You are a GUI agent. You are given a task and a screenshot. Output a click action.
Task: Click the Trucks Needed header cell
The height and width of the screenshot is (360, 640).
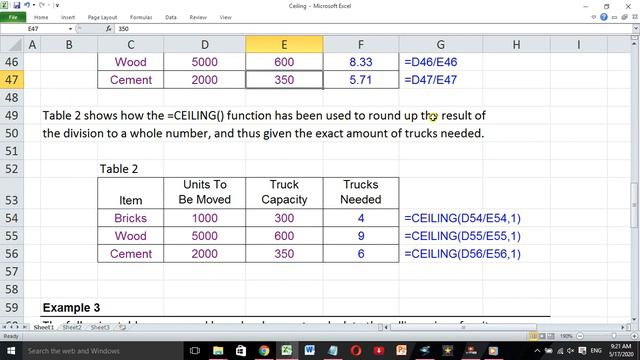pos(361,192)
